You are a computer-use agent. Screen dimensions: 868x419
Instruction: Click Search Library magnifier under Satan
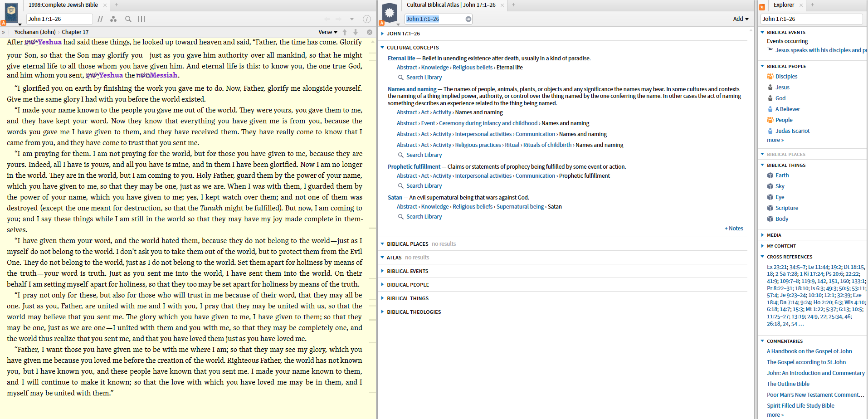coord(401,217)
